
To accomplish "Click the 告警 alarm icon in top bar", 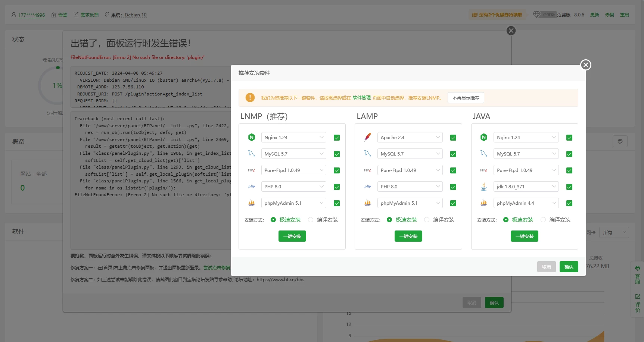I will (54, 15).
